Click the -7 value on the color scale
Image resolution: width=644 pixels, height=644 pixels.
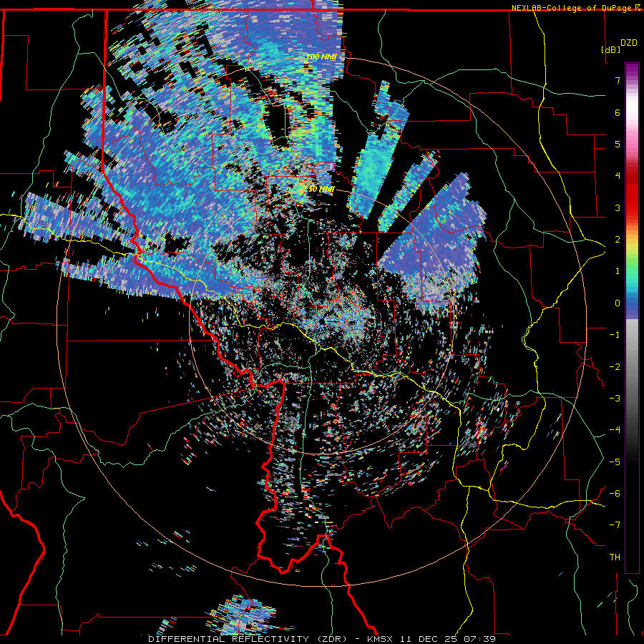click(615, 525)
